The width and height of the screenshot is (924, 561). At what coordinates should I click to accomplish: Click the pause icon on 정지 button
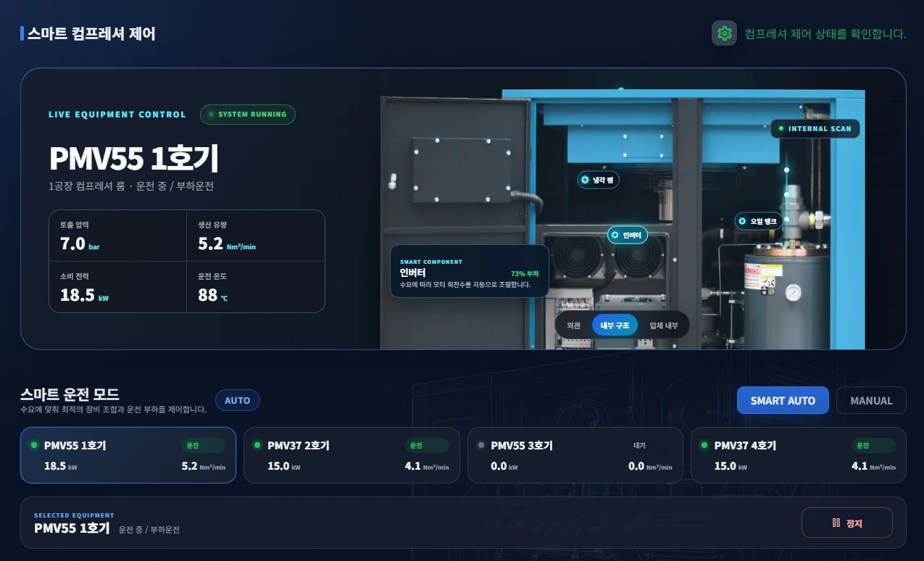[x=836, y=523]
